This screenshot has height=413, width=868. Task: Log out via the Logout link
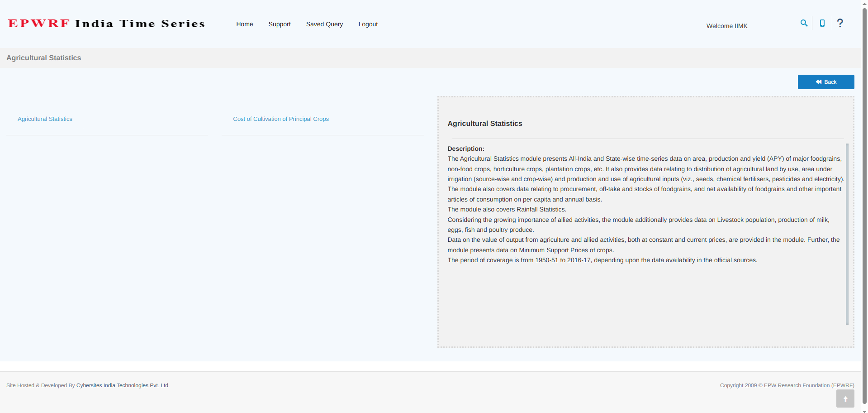coord(368,24)
